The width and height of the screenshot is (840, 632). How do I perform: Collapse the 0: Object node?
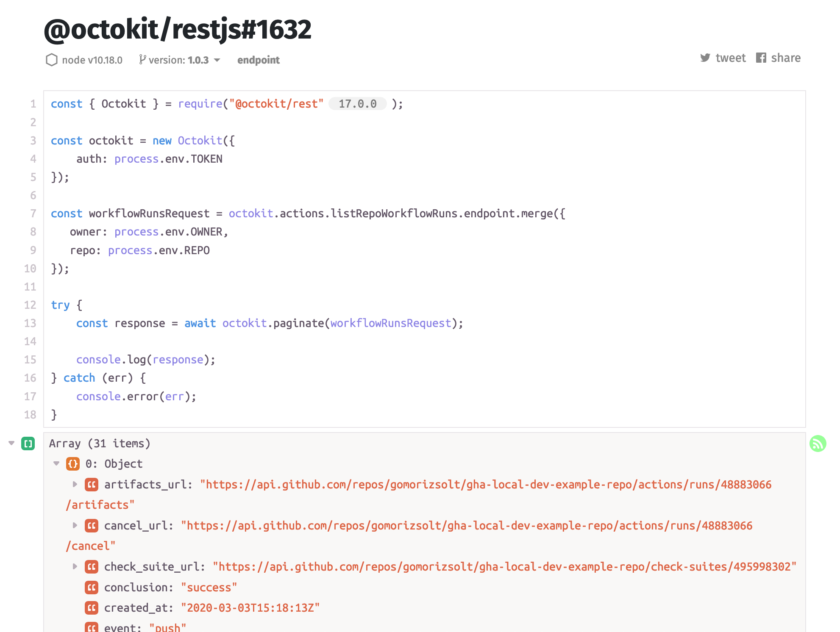click(x=57, y=463)
